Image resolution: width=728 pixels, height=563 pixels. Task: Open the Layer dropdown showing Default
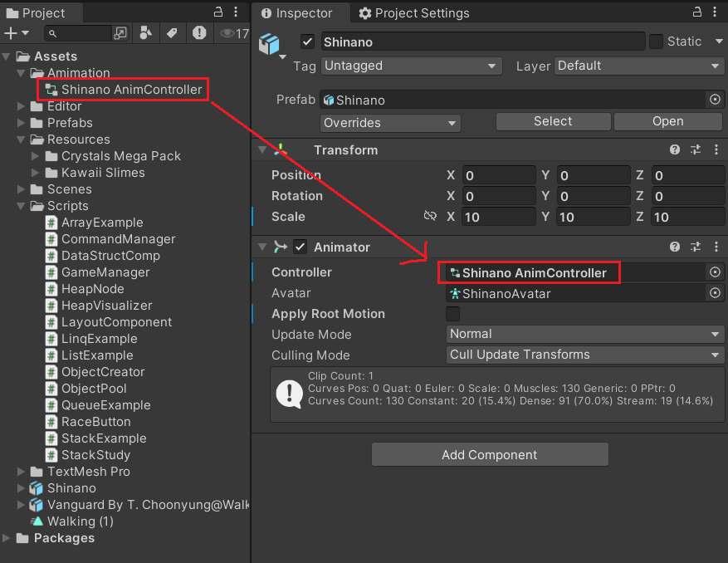[639, 66]
